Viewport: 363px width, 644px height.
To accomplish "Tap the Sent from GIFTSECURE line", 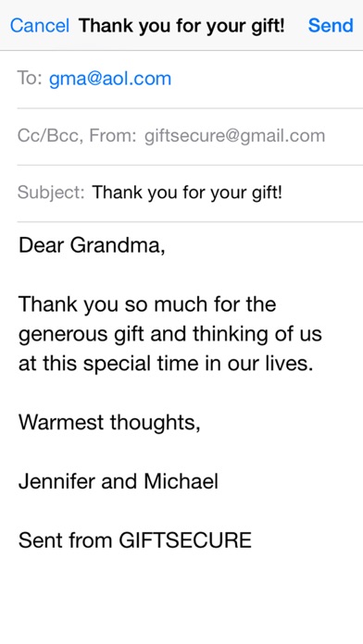I will [135, 540].
